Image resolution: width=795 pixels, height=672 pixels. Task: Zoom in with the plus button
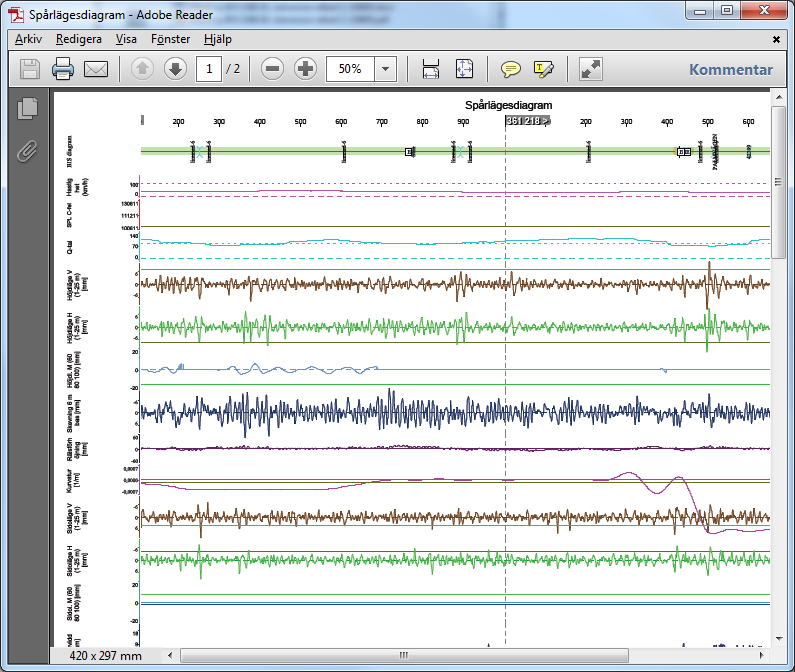tap(305, 68)
